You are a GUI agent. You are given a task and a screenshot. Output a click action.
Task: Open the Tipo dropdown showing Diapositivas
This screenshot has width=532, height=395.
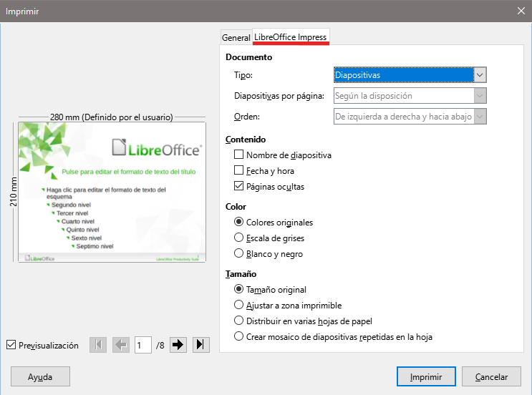(x=410, y=75)
